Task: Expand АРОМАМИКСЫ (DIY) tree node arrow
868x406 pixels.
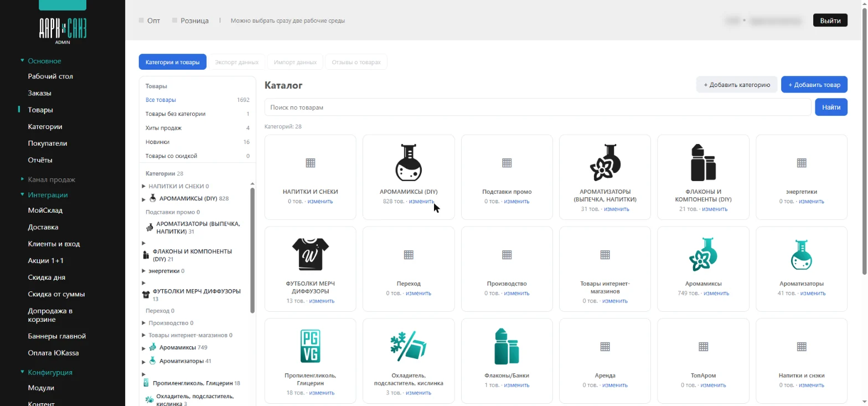Action: point(144,199)
